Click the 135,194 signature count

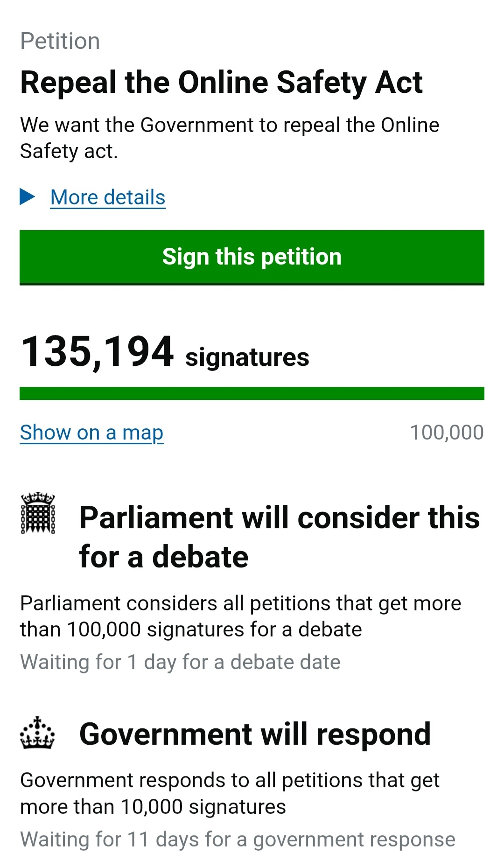coord(98,352)
